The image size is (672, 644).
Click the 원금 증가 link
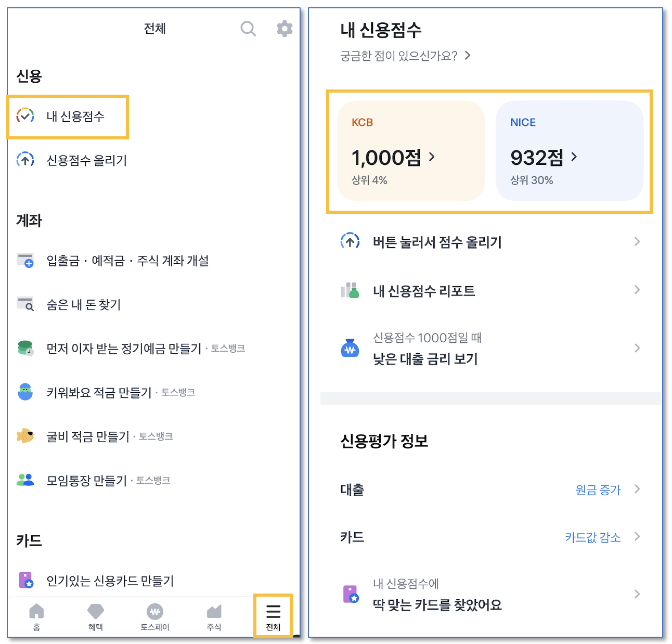point(598,490)
